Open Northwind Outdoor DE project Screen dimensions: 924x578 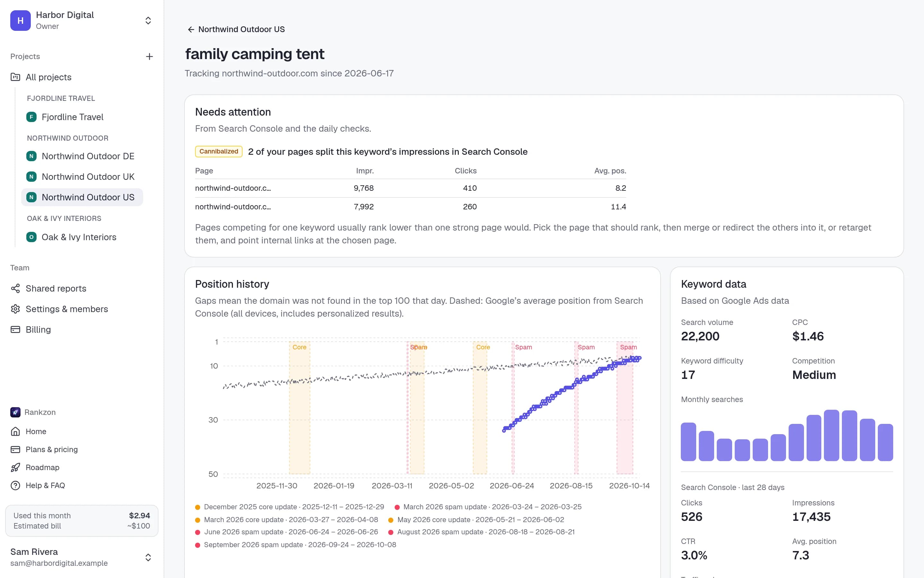tap(82, 156)
